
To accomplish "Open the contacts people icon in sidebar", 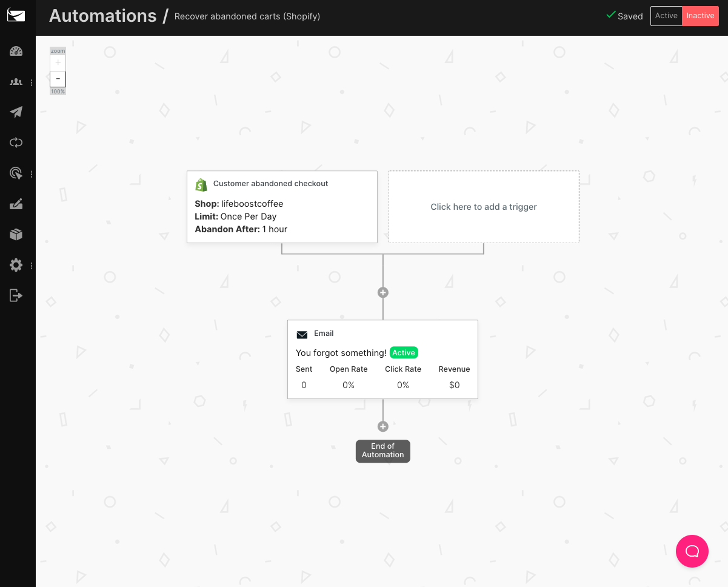I will pyautogui.click(x=16, y=82).
